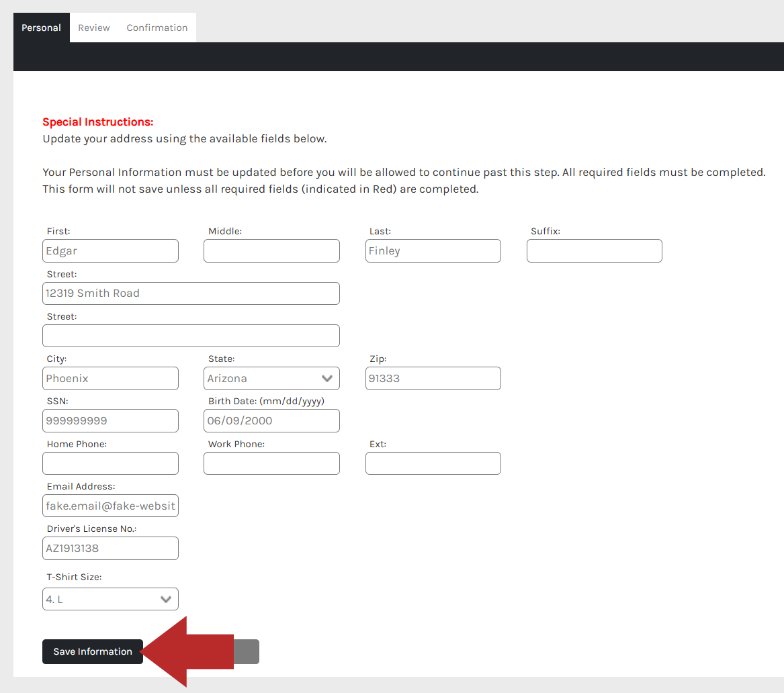Click the Last name field containing Finley
The image size is (784, 693).
[x=433, y=251]
